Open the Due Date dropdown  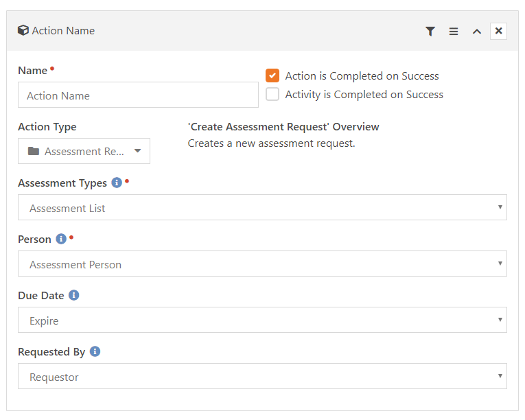(x=262, y=320)
